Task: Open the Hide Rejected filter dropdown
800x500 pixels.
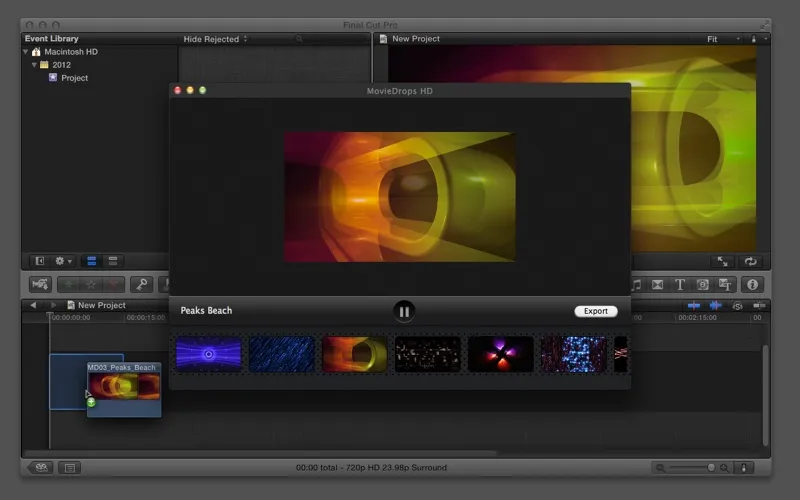Action: click(215, 39)
